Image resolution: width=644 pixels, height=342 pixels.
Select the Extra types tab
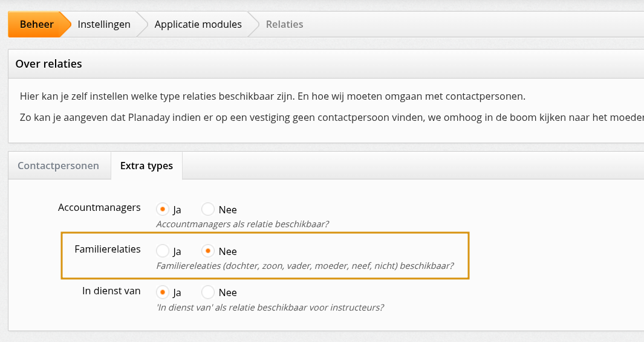[x=146, y=166]
